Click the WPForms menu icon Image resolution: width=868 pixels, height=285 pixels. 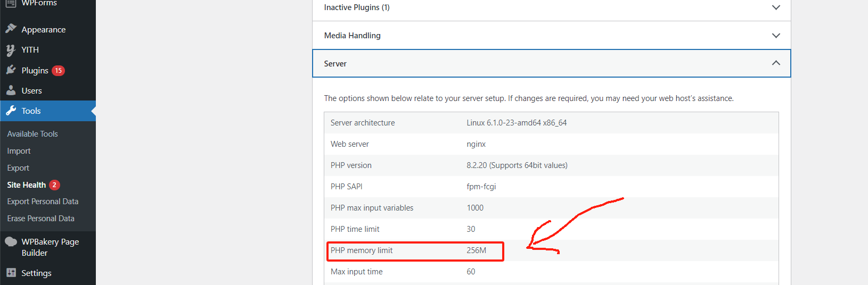pos(11,3)
